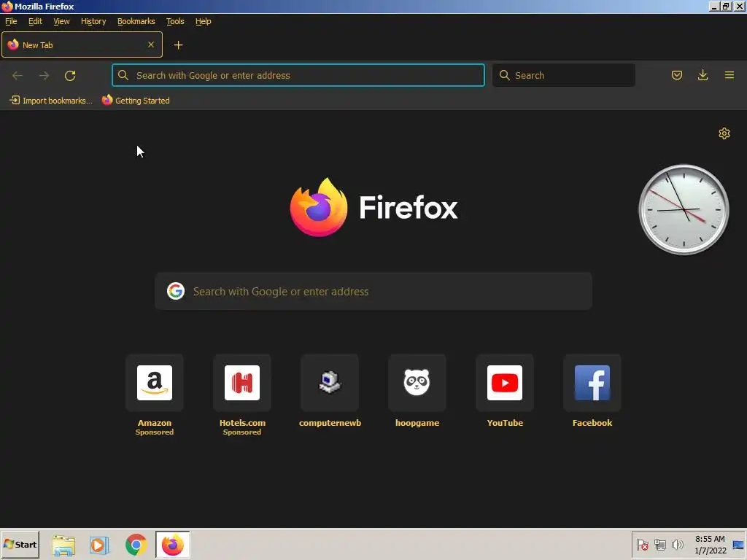Screen dimensions: 747x560
Task: Click the Forward navigation arrow
Action: [x=44, y=75]
